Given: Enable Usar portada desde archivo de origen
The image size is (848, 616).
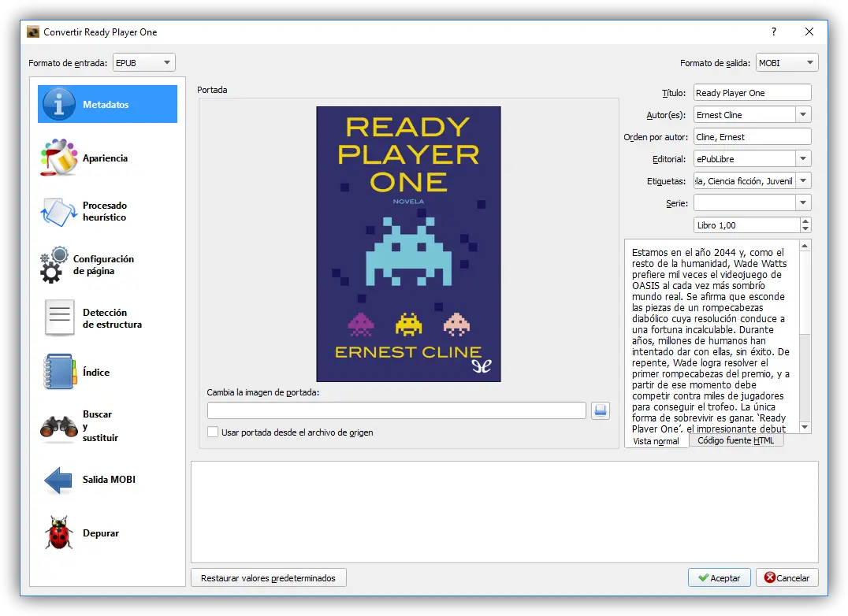Looking at the screenshot, I should (213, 432).
